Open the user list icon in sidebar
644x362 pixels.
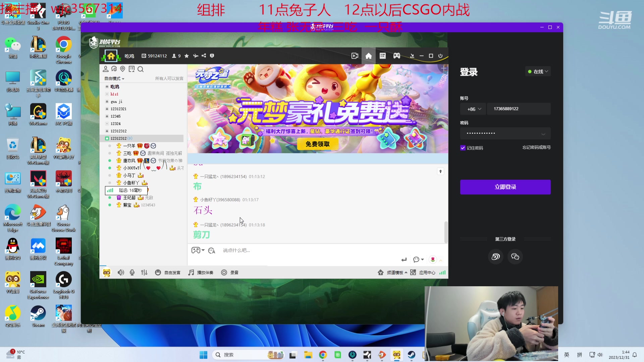106,69
